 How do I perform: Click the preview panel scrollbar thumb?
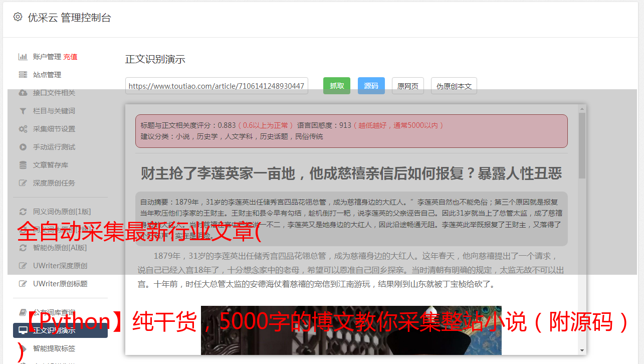[582, 145]
